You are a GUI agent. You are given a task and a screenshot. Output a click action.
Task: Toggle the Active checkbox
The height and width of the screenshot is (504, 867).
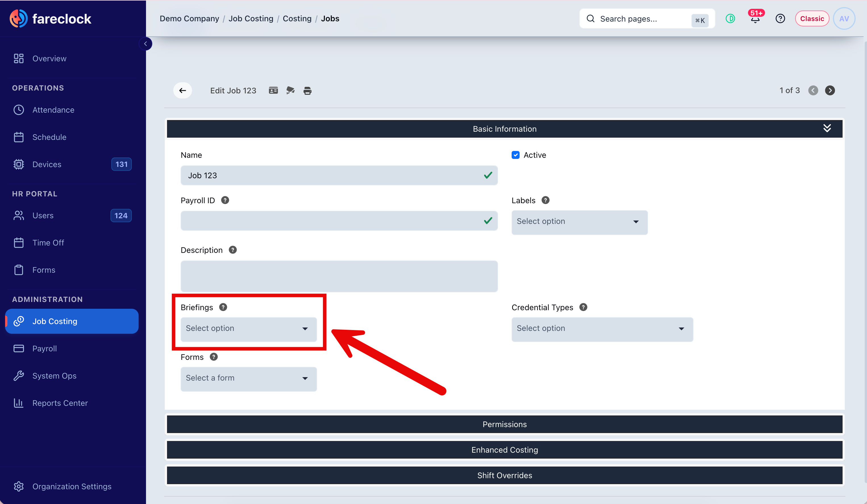(515, 155)
